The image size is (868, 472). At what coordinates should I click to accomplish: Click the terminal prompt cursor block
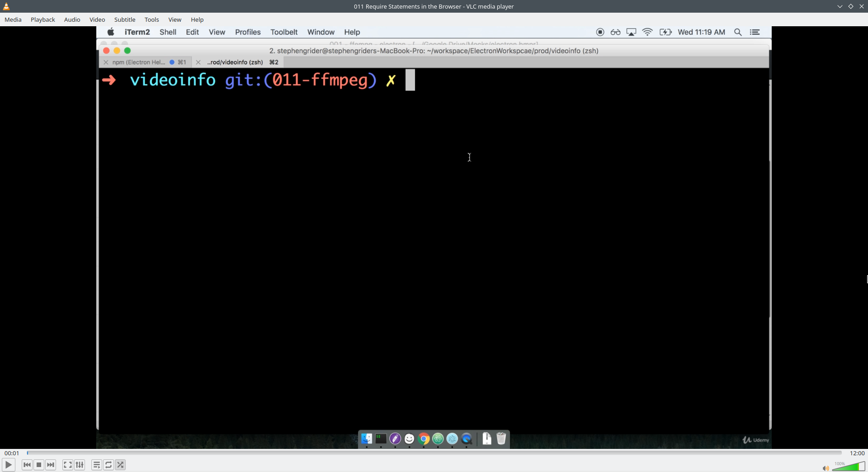pos(410,80)
